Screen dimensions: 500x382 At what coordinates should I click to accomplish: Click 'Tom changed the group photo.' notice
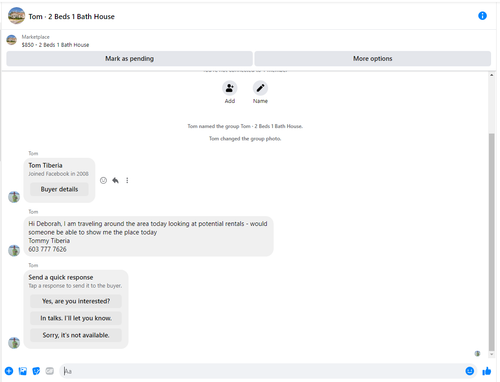point(245,139)
